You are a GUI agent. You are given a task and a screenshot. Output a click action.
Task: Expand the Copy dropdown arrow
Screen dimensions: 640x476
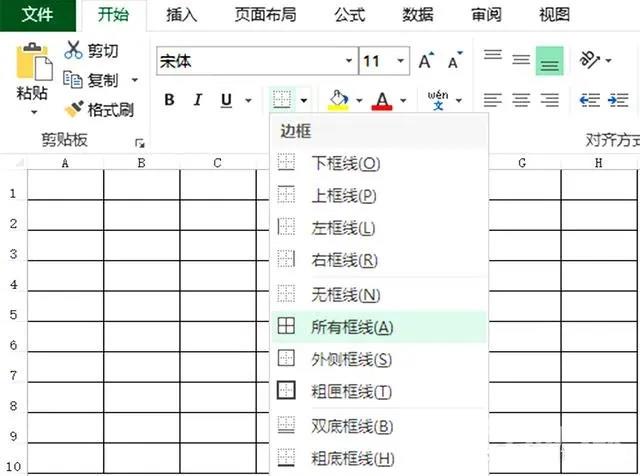coord(134,80)
